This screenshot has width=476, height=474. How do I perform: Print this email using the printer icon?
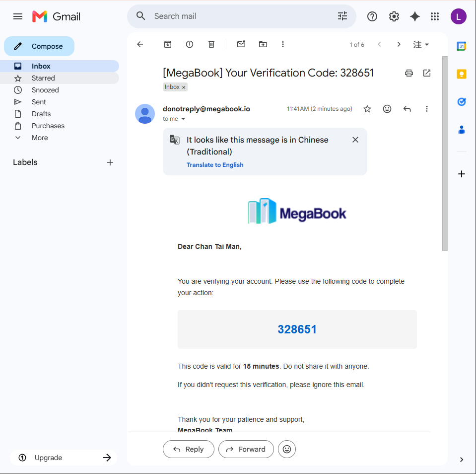point(409,73)
